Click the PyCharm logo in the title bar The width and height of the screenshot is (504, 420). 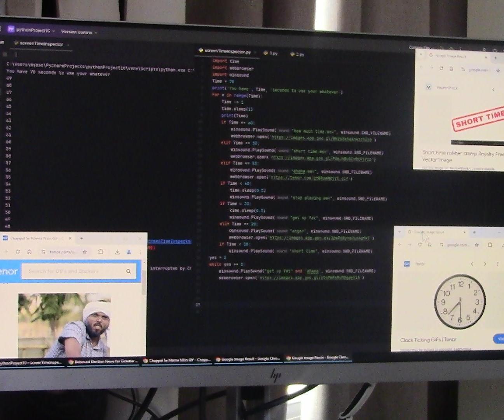click(x=10, y=29)
